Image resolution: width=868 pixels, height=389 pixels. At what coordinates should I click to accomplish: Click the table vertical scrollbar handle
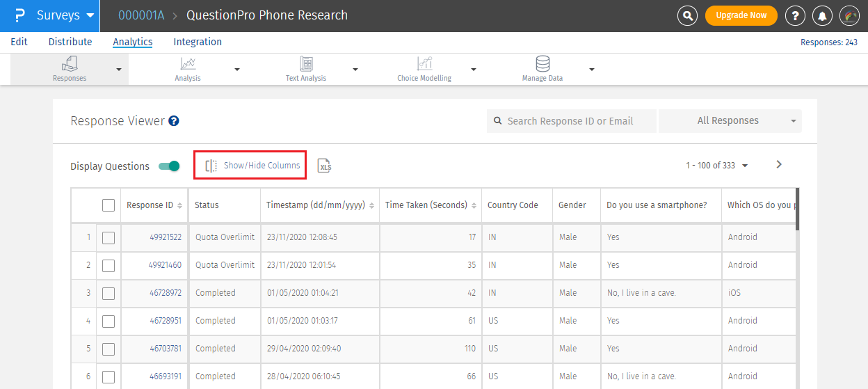point(797,209)
